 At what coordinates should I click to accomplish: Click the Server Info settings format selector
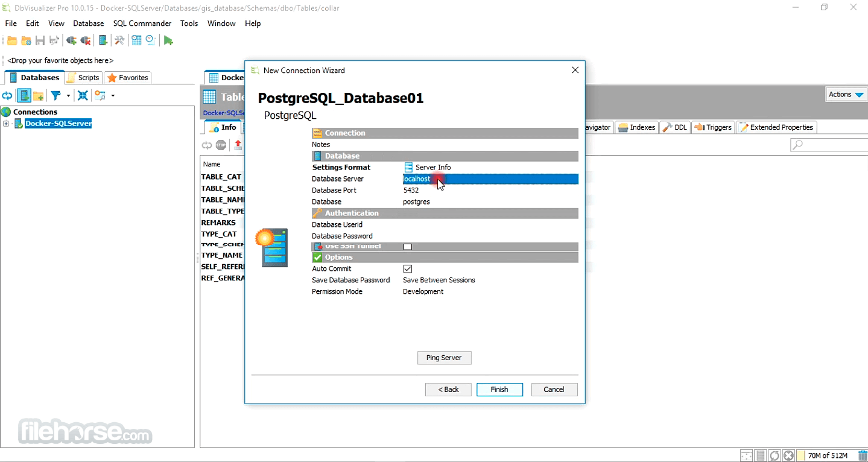click(428, 167)
